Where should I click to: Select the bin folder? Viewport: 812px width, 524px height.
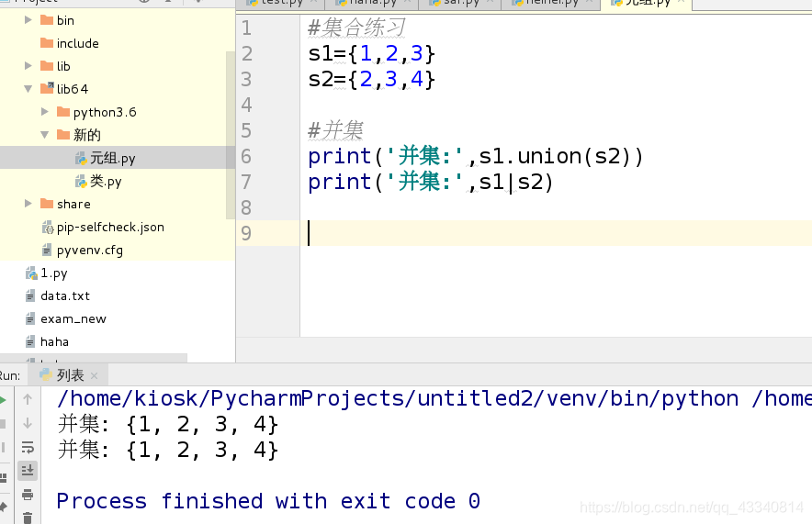[x=58, y=20]
